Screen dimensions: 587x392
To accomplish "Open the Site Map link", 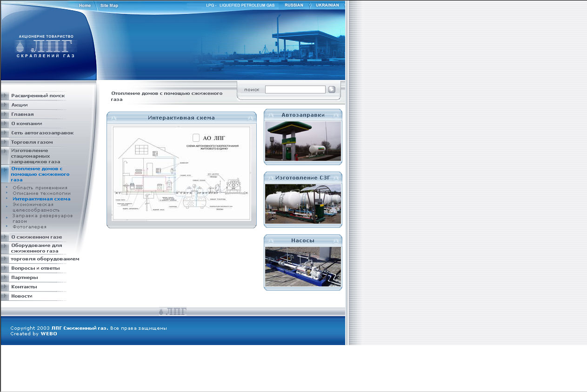I will pyautogui.click(x=109, y=6).
